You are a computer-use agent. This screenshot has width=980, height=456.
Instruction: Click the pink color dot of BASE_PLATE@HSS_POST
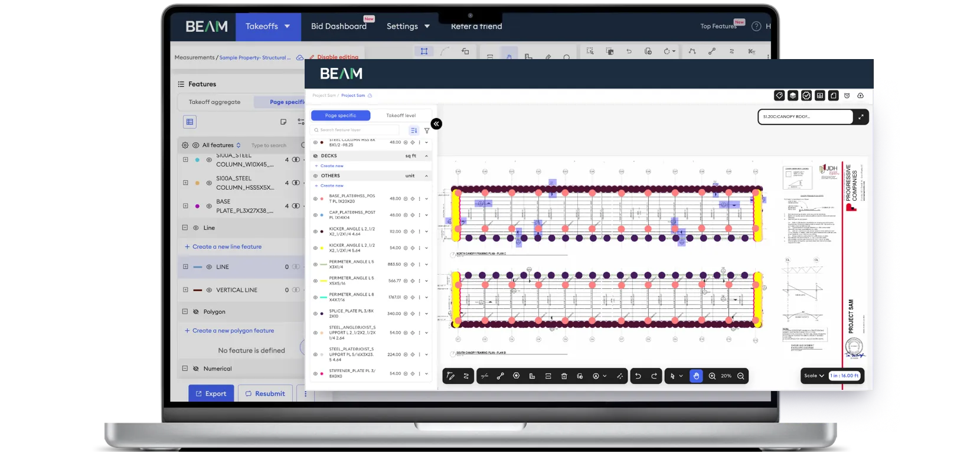click(322, 199)
